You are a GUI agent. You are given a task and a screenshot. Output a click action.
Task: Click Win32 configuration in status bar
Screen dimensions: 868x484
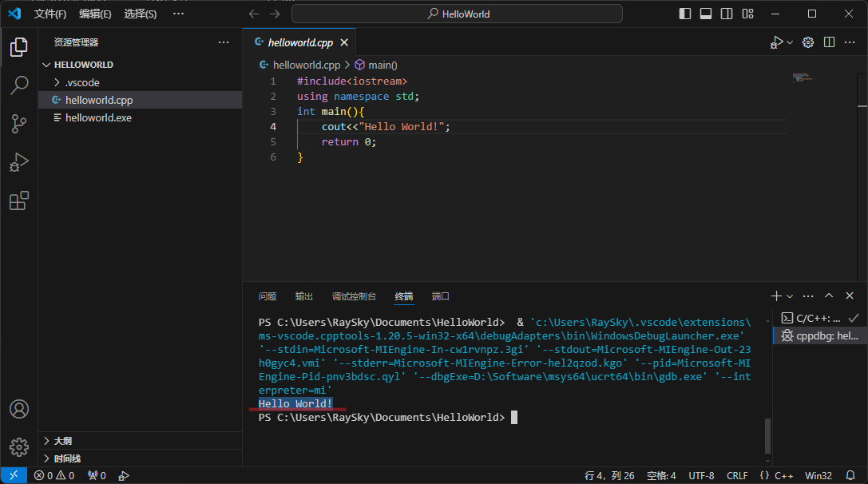click(818, 476)
